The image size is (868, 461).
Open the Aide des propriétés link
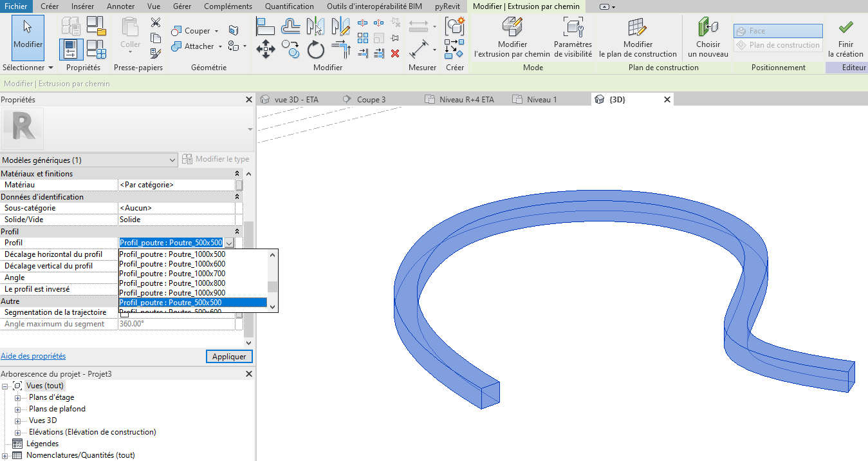(x=33, y=356)
